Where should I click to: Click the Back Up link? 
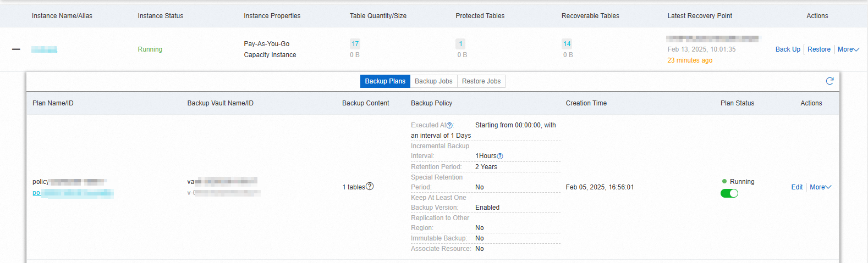(x=788, y=49)
